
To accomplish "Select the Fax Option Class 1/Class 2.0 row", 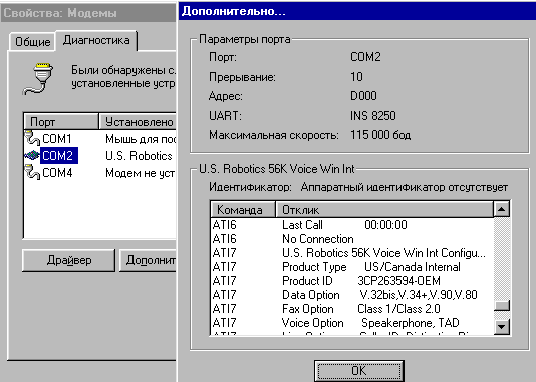I will coord(352,309).
